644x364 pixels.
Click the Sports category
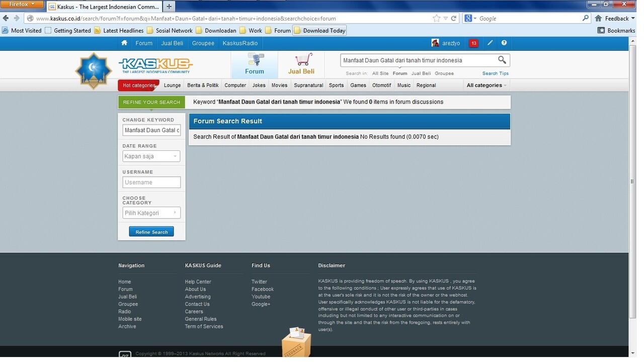[336, 85]
